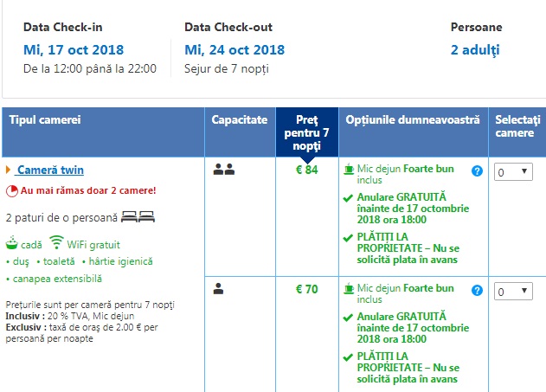Change check-in date Mi, 17 oct 2018
Screen dimensions: 546x392
(x=74, y=49)
